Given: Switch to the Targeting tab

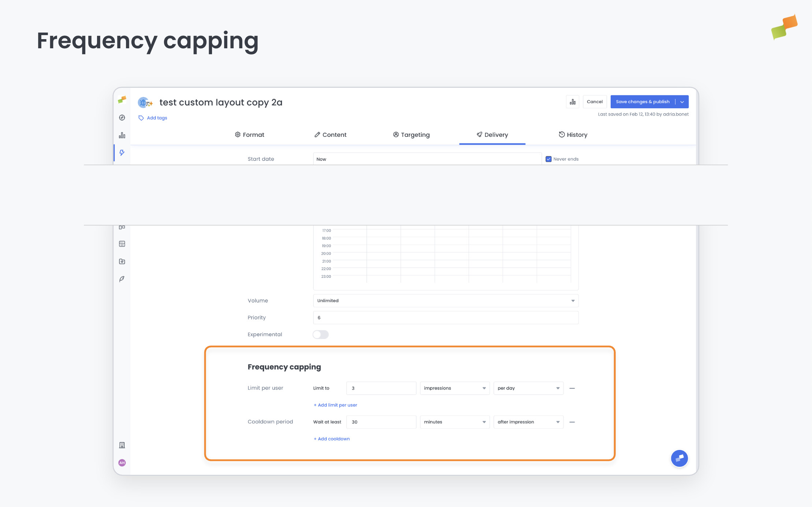Looking at the screenshot, I should 411,135.
